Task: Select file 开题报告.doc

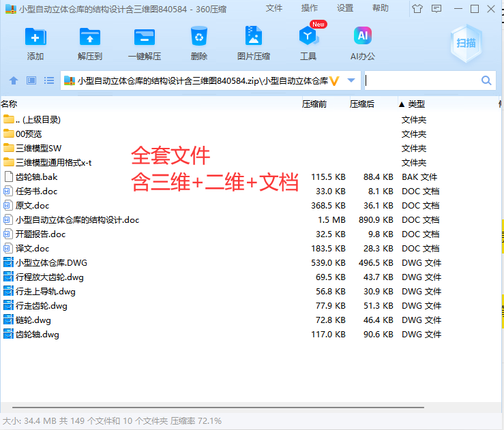Action: (x=40, y=234)
